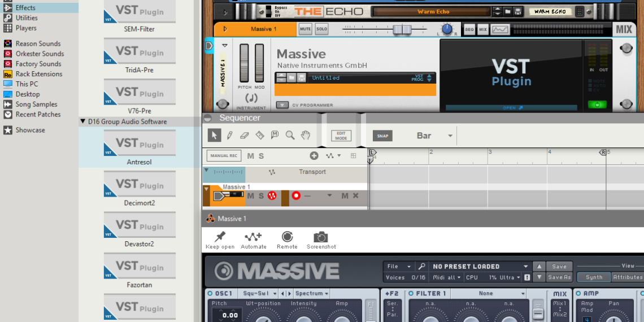Collapse D16 Group Audio Software section
This screenshot has height=322, width=644.
click(83, 121)
